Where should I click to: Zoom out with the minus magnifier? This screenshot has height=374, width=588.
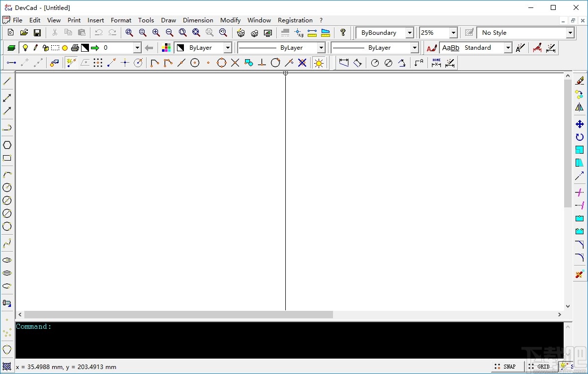(169, 33)
